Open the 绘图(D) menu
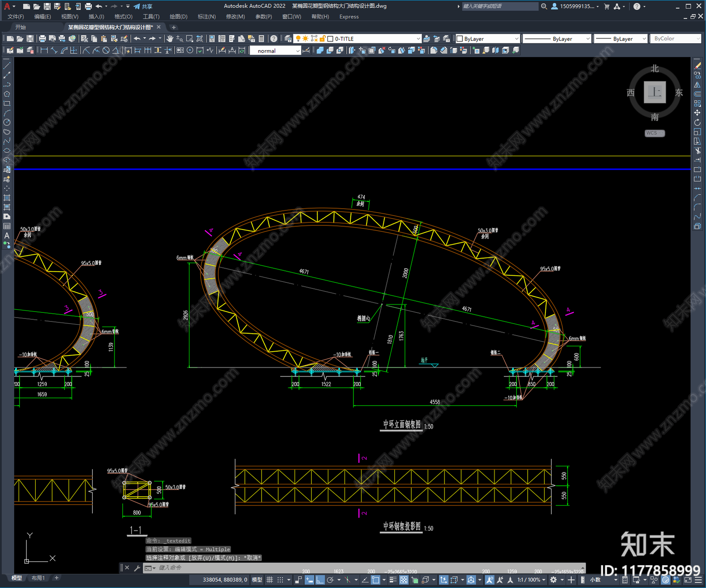 (x=178, y=17)
